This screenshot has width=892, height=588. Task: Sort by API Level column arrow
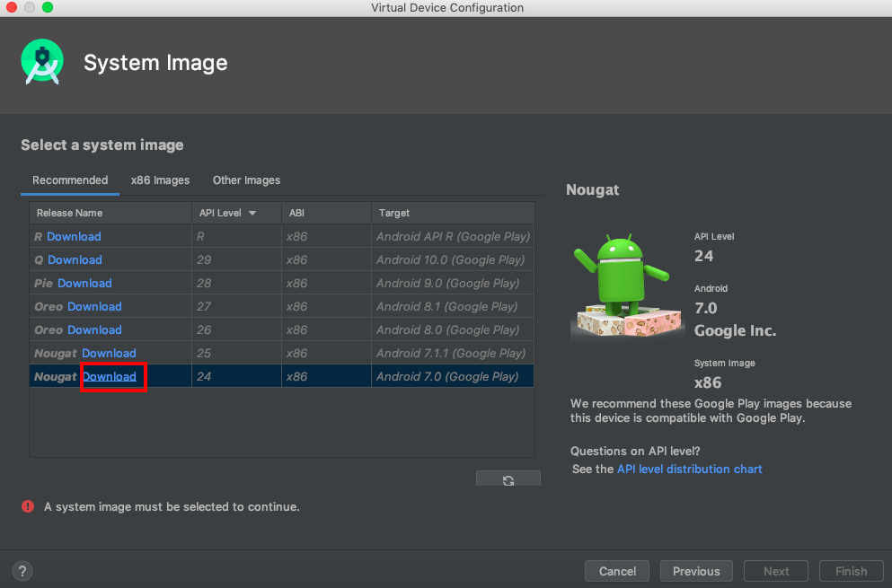tap(252, 213)
